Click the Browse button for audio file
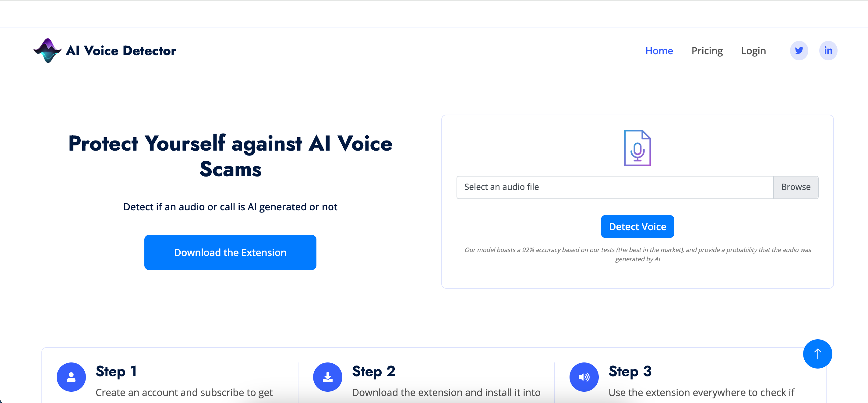 point(796,187)
